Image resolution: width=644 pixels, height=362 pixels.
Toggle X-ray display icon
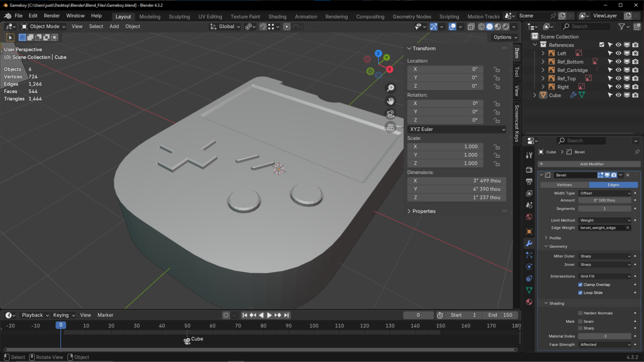[471, 27]
